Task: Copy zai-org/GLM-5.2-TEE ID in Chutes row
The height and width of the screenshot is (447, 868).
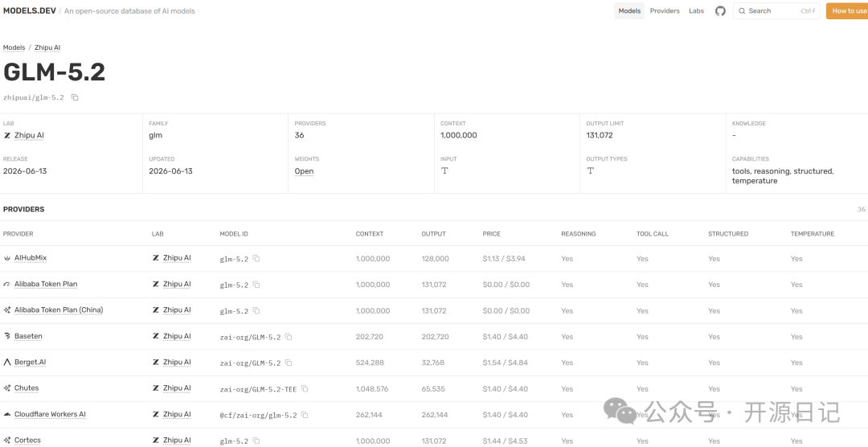Action: pyautogui.click(x=305, y=389)
